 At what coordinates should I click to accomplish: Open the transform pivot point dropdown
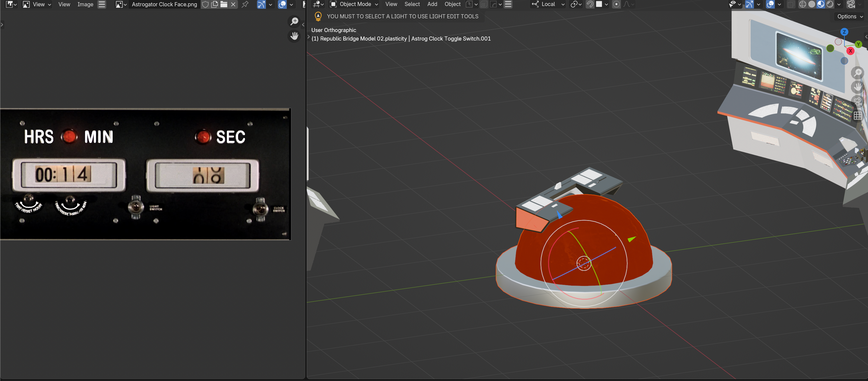tap(576, 4)
